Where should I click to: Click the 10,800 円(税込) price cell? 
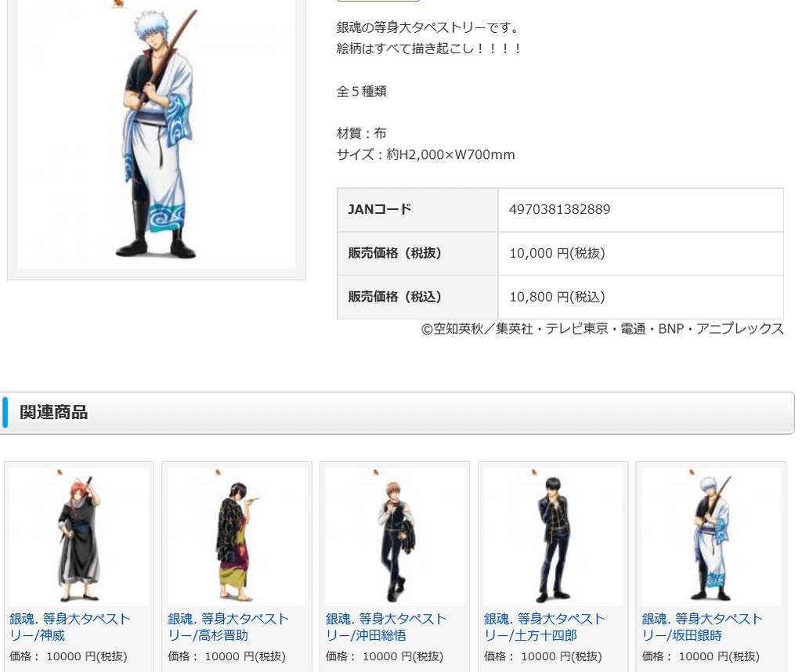click(641, 297)
